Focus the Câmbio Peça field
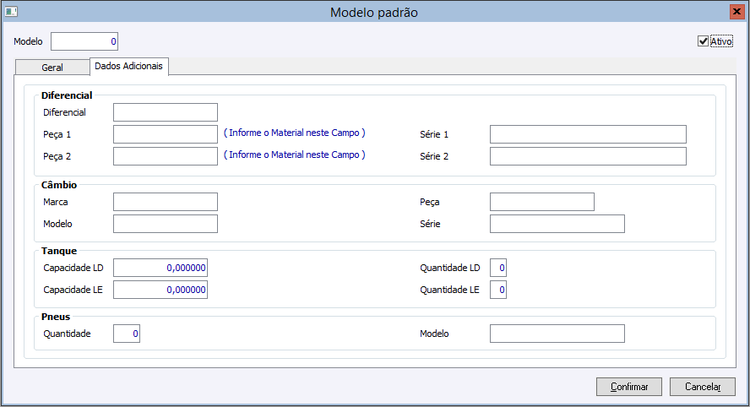750x407 pixels. click(x=542, y=202)
